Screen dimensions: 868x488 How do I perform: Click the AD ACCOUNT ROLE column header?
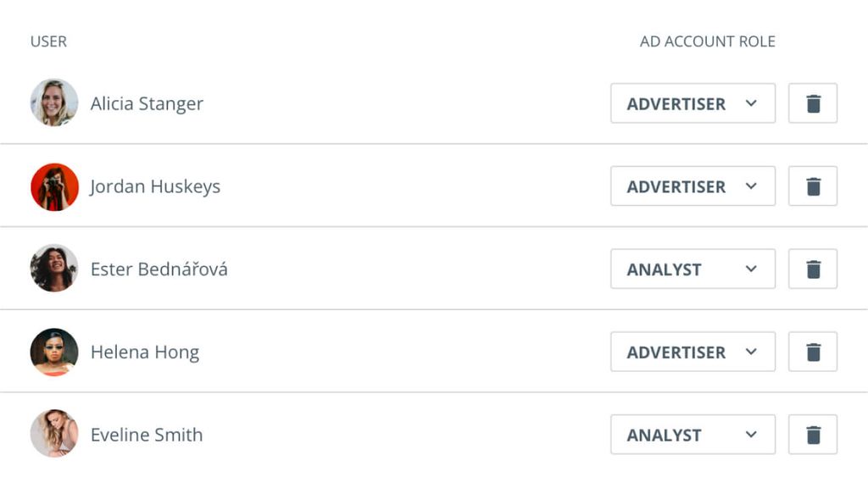[707, 42]
